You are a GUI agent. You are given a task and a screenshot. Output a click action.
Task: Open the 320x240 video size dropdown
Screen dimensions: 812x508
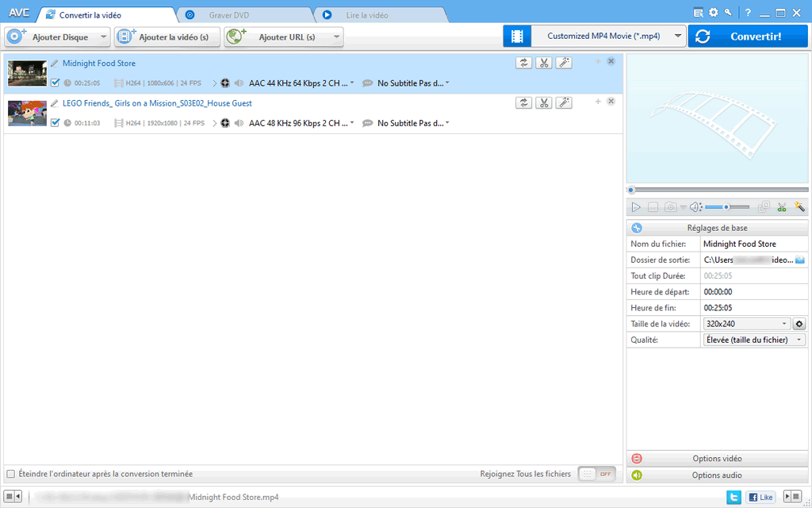(x=747, y=324)
